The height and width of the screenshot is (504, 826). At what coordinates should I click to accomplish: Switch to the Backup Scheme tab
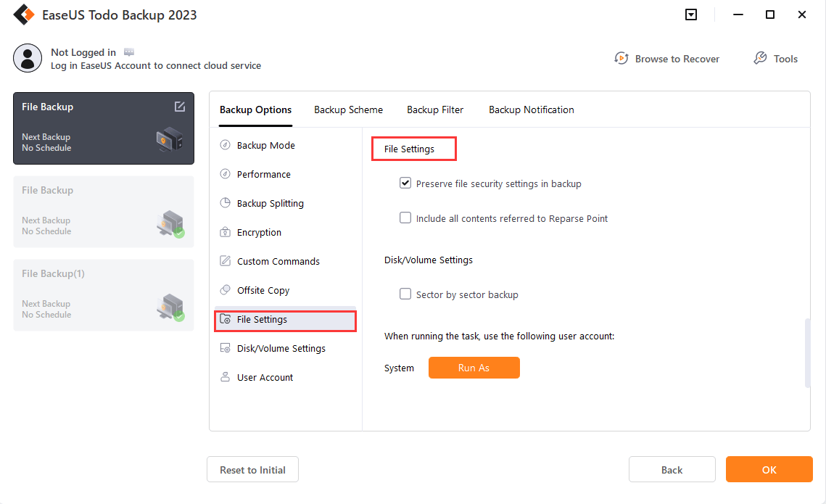click(348, 110)
